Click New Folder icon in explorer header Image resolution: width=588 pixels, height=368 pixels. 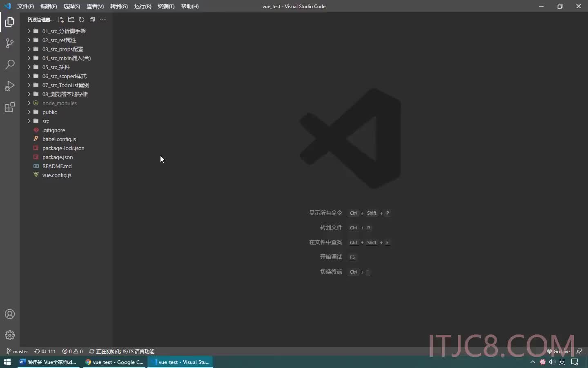click(x=71, y=20)
